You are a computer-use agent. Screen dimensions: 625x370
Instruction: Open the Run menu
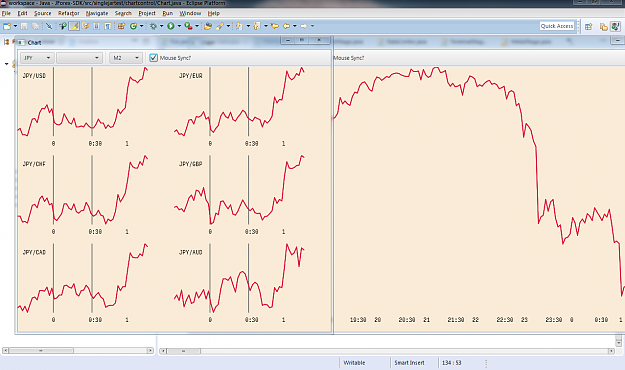coord(167,13)
